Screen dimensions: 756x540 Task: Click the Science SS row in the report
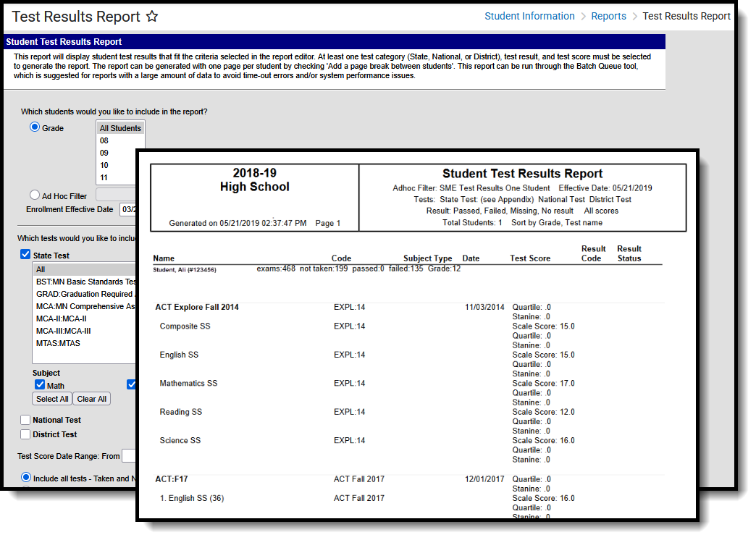[x=180, y=441]
